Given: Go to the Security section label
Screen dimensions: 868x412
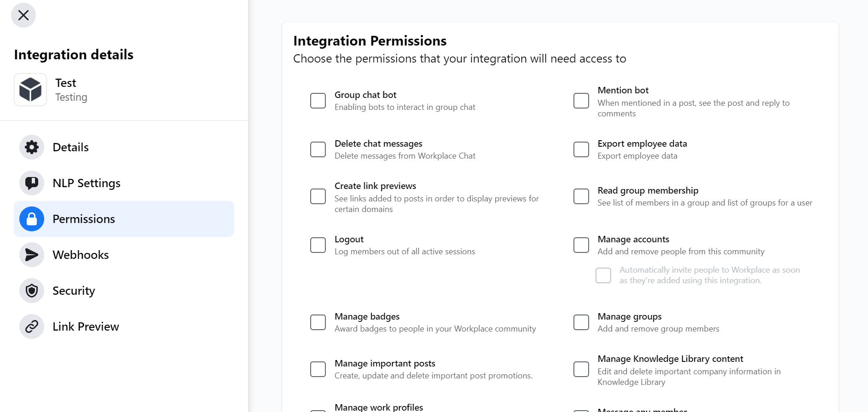Looking at the screenshot, I should point(74,291).
